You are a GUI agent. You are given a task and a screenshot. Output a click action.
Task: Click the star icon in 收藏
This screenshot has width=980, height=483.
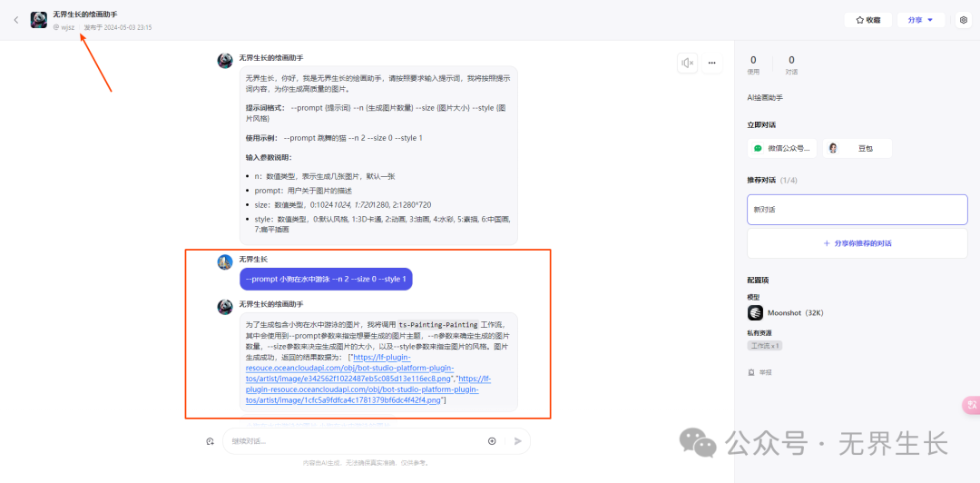pyautogui.click(x=859, y=20)
